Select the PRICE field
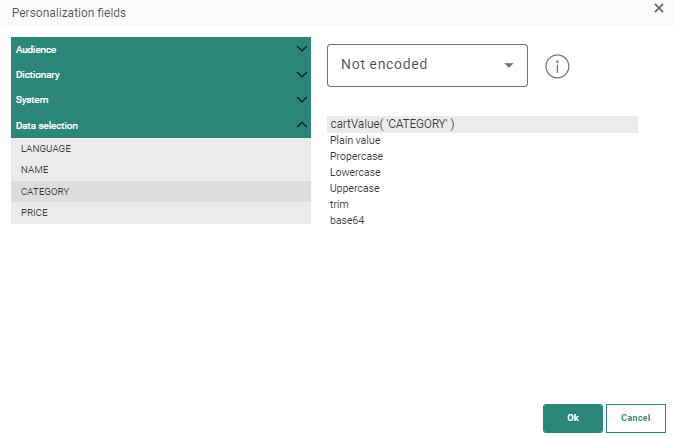 click(x=160, y=213)
